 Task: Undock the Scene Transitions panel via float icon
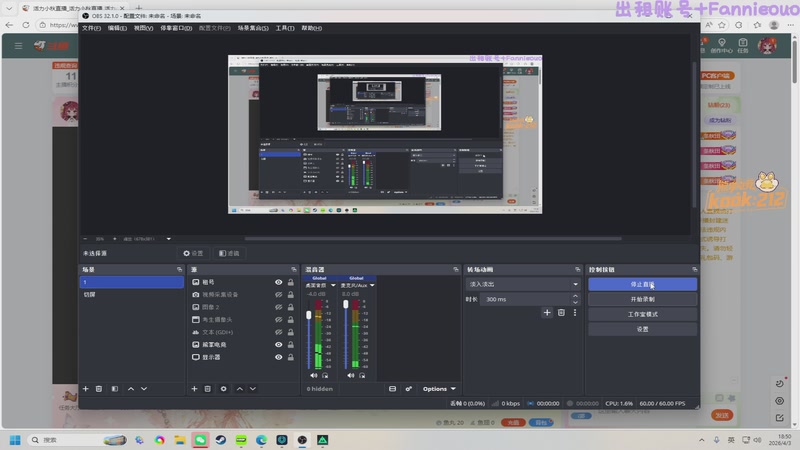click(578, 269)
